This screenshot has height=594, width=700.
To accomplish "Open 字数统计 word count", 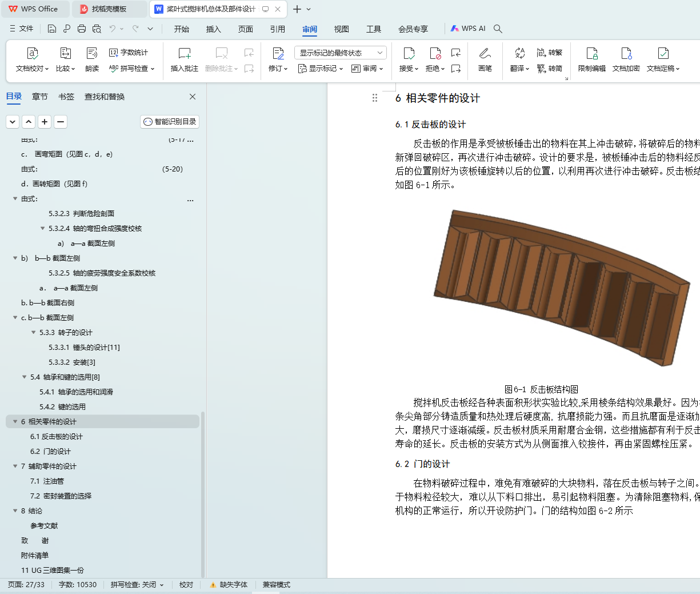I will point(129,53).
